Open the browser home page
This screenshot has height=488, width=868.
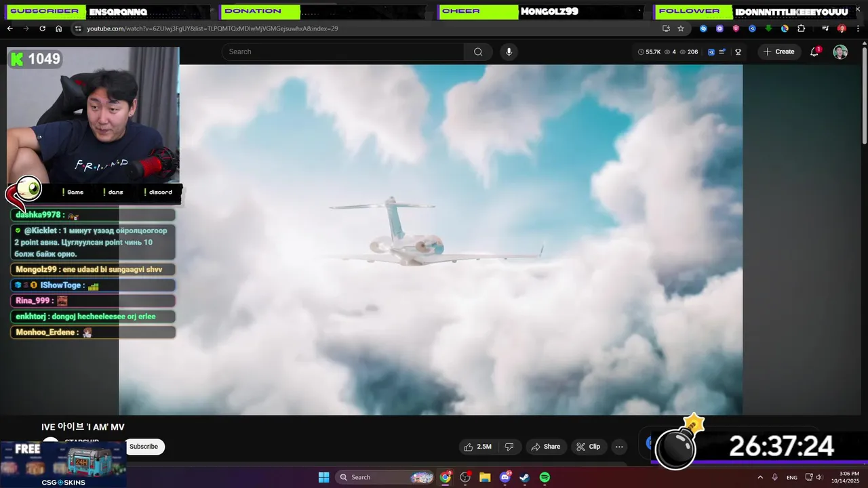click(x=58, y=28)
